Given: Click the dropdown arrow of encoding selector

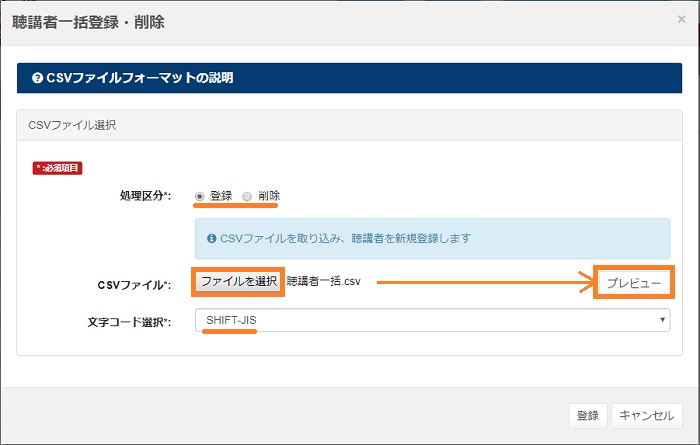Looking at the screenshot, I should pyautogui.click(x=662, y=320).
